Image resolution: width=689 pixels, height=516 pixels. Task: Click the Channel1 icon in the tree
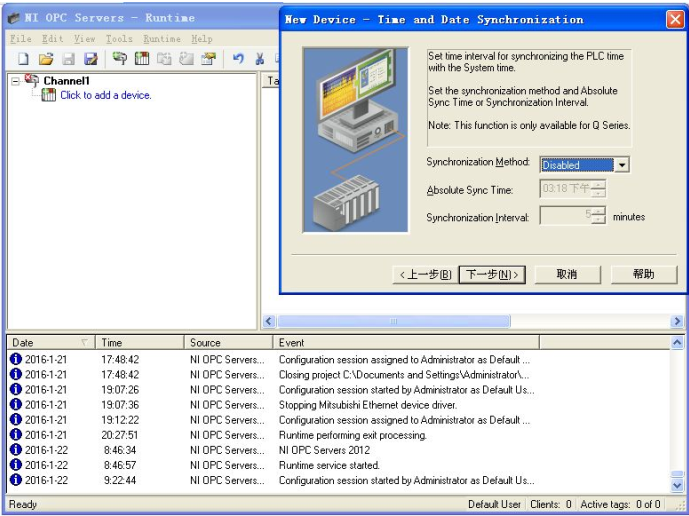32,80
